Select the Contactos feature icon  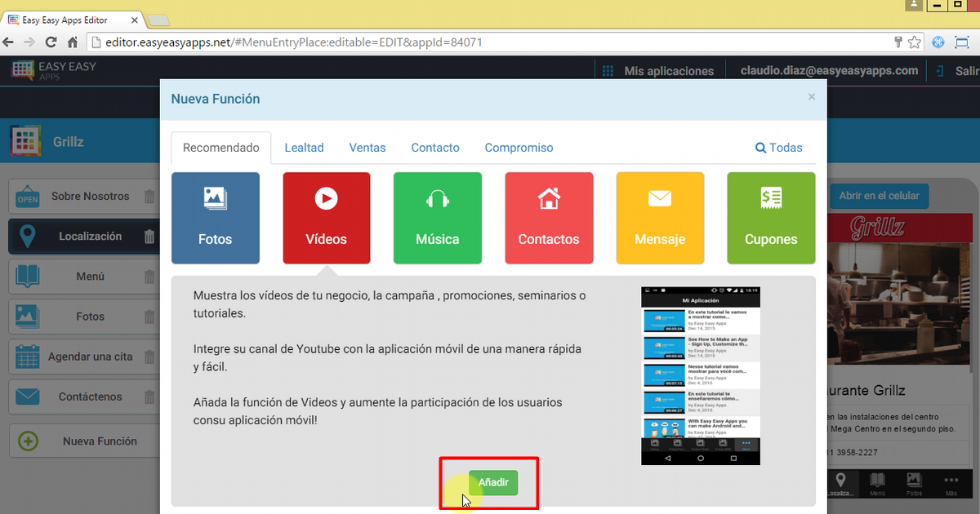(x=548, y=218)
